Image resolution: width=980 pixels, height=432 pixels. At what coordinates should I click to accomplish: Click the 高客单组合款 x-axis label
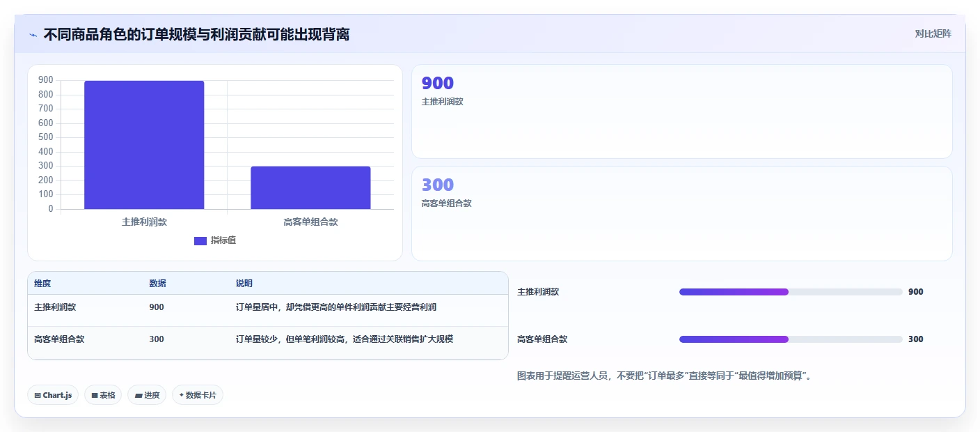pos(310,222)
